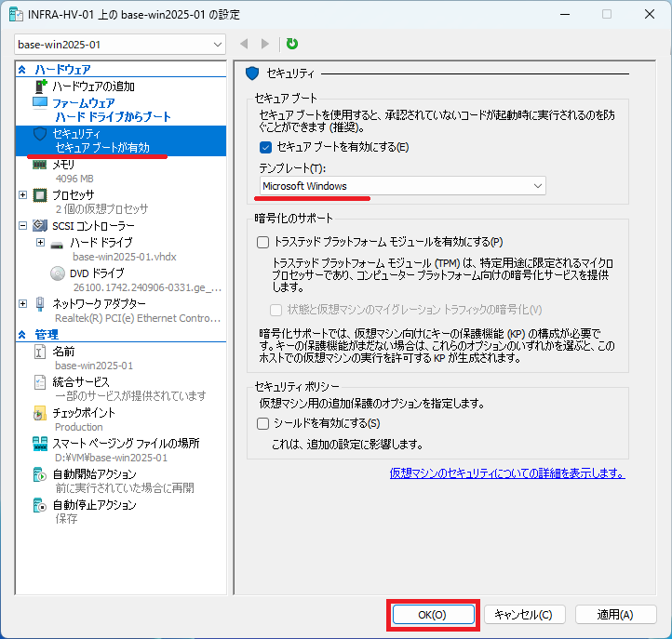This screenshot has height=639, width=672.
Task: Select ファームウェア tree item
Action: [x=84, y=103]
